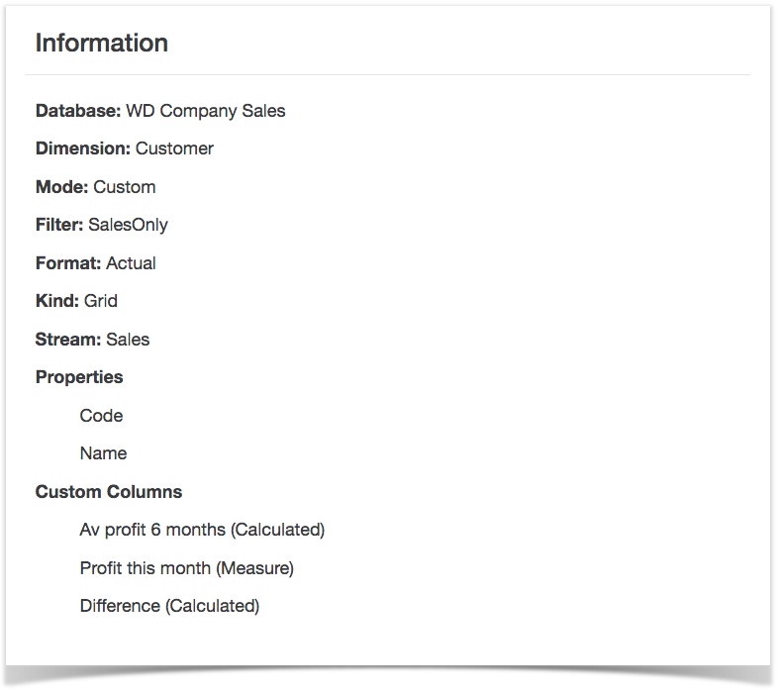The width and height of the screenshot is (784, 694).
Task: Select Av profit 6 months (Calculated) column
Action: pyautogui.click(x=202, y=530)
